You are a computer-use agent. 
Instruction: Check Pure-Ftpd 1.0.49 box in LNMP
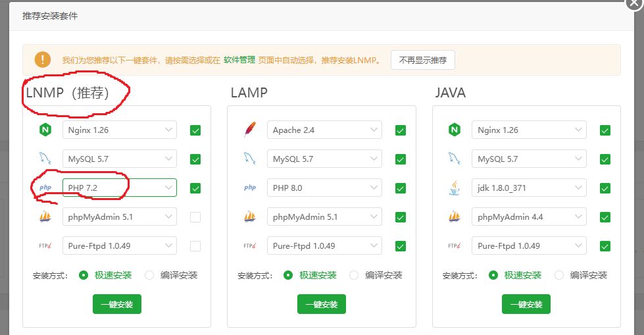coord(195,246)
